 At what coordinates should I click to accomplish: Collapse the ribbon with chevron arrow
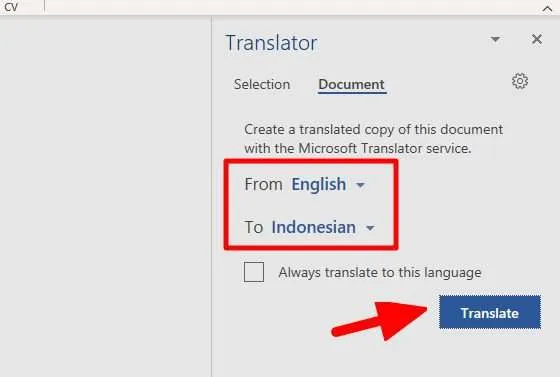[x=547, y=9]
